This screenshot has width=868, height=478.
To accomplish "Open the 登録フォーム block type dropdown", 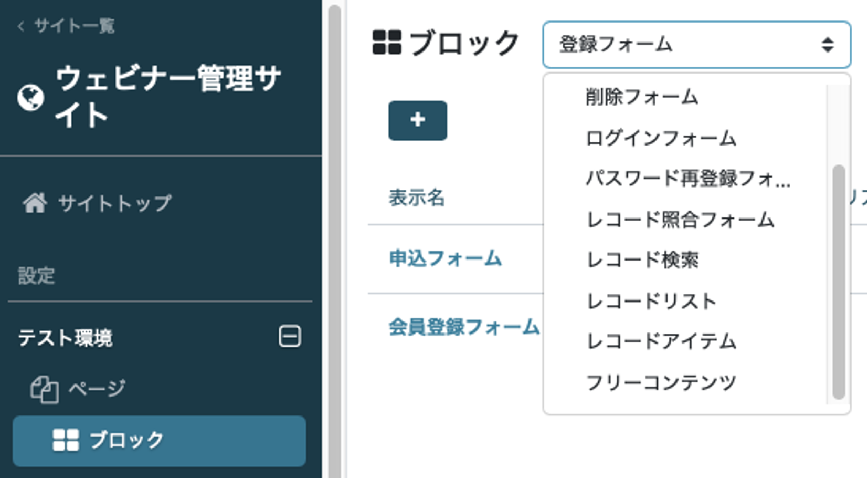I will [696, 45].
